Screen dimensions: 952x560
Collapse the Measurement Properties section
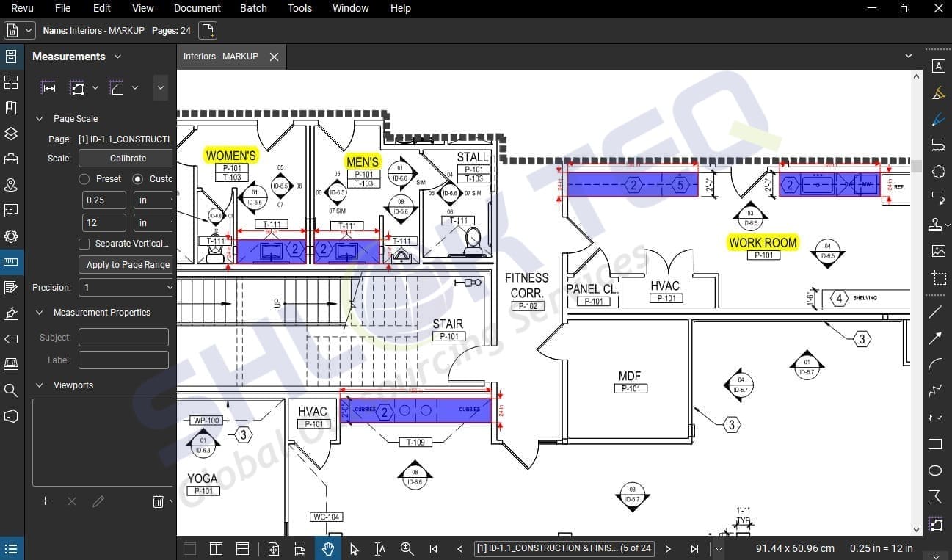[x=40, y=313]
